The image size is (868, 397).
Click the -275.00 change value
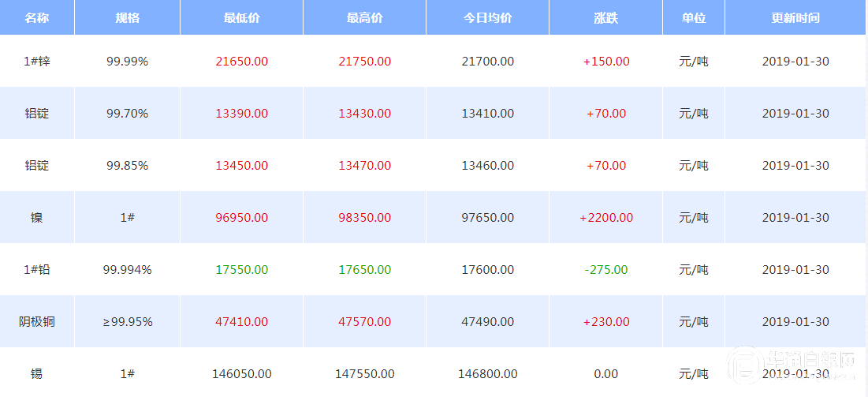click(x=605, y=269)
